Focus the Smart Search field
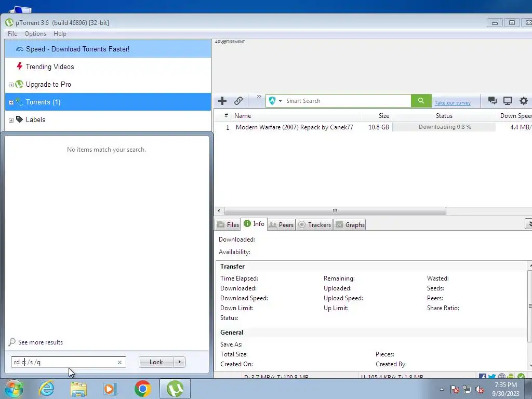The height and width of the screenshot is (399, 532). (347, 101)
